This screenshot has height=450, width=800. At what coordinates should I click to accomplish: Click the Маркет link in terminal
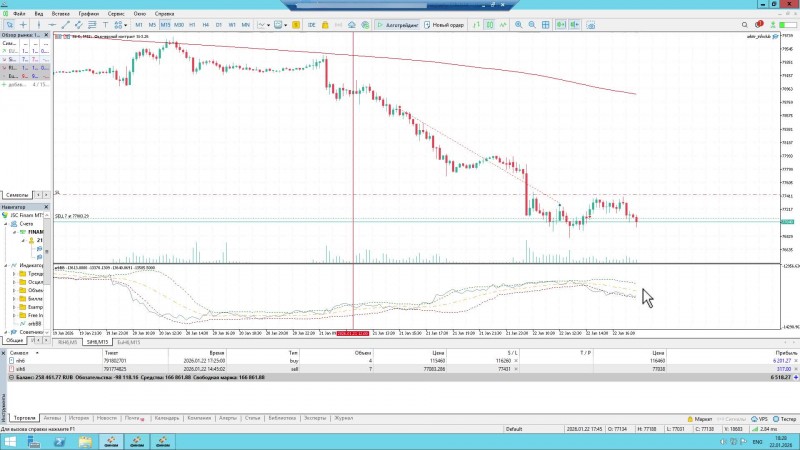pos(700,419)
